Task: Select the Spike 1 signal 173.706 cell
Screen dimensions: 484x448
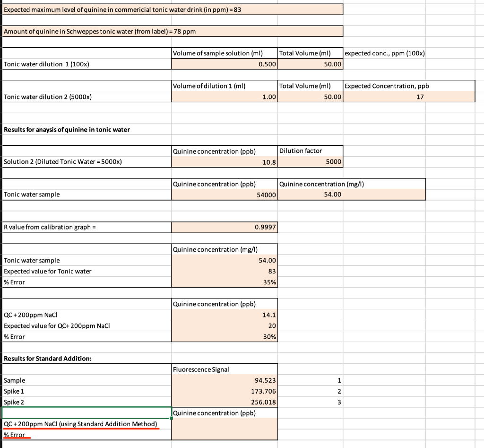Action: 225,391
